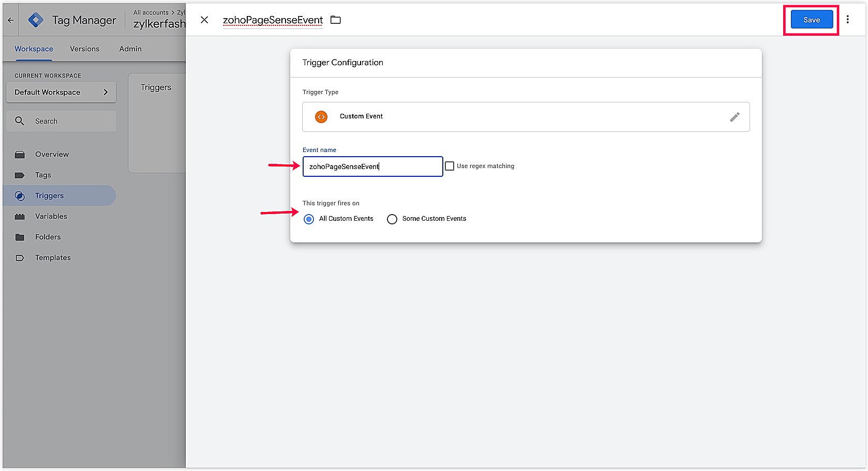Save the trigger configuration
Image resolution: width=868 pixels, height=471 pixels.
point(811,20)
